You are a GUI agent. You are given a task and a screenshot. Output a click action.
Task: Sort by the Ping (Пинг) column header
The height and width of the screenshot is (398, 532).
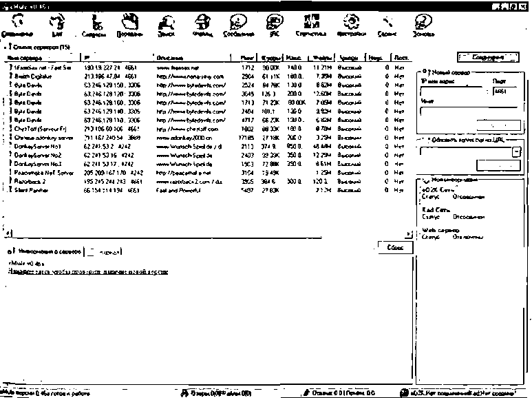point(244,58)
